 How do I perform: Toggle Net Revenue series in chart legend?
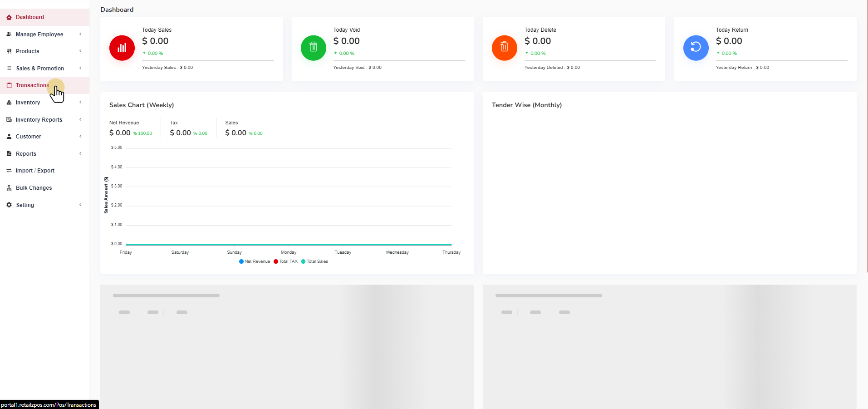(255, 261)
